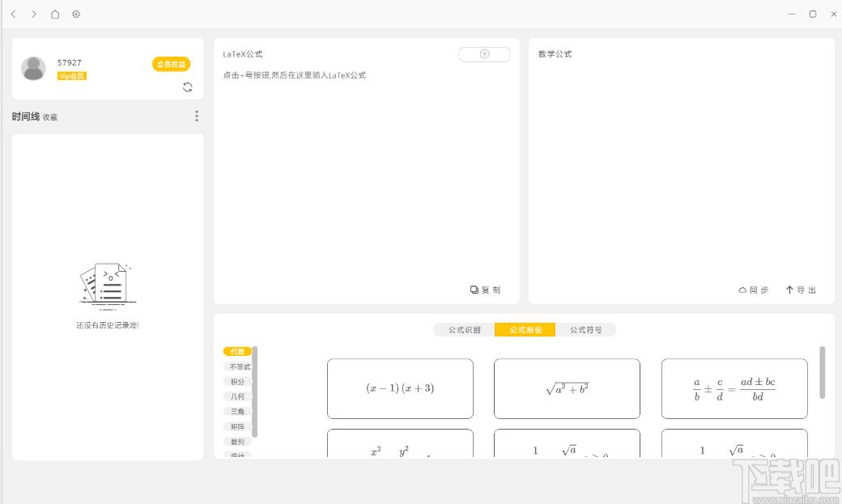Click the LaTeX公式 panel heading

click(243, 54)
